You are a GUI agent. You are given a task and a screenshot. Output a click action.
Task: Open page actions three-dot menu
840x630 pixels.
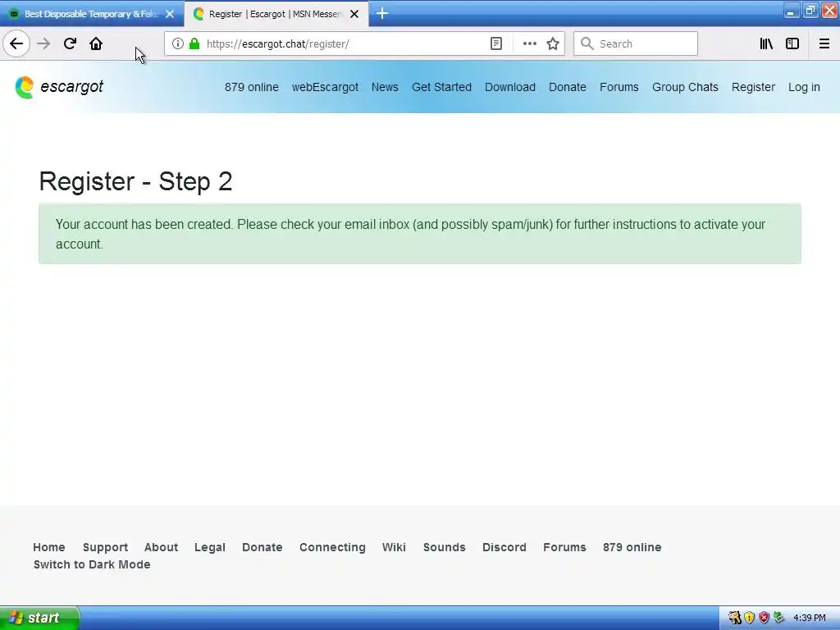click(x=529, y=43)
